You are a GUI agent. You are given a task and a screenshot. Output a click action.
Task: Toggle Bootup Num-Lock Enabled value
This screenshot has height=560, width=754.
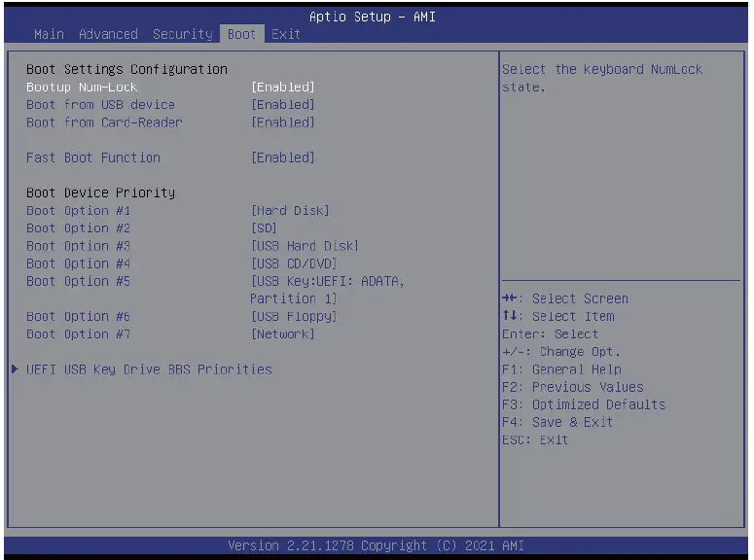click(283, 87)
